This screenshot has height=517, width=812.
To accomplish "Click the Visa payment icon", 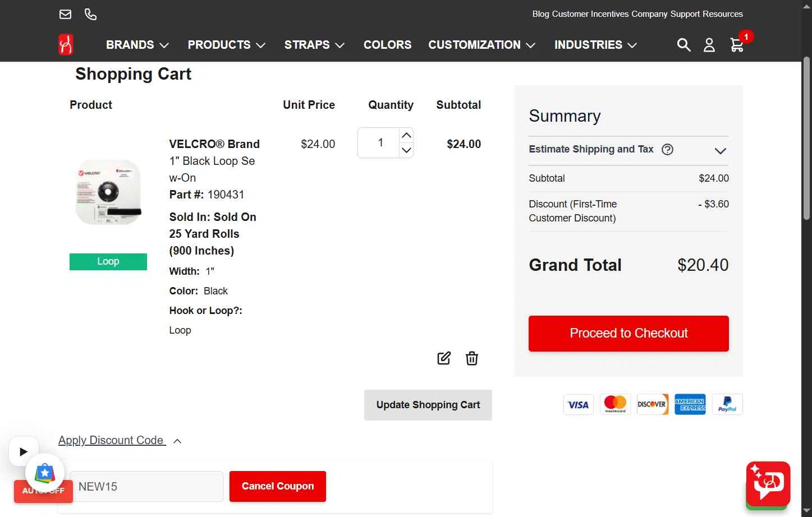I will [579, 404].
